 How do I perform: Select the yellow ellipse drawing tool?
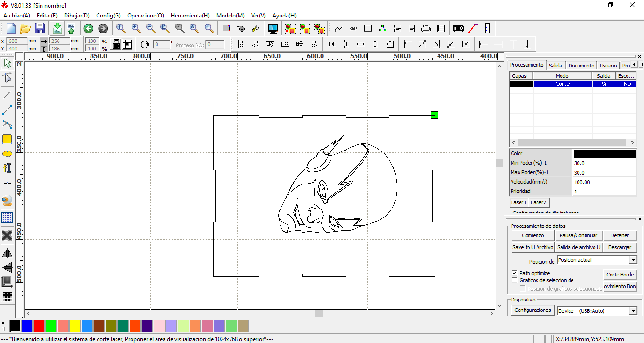[x=7, y=153]
